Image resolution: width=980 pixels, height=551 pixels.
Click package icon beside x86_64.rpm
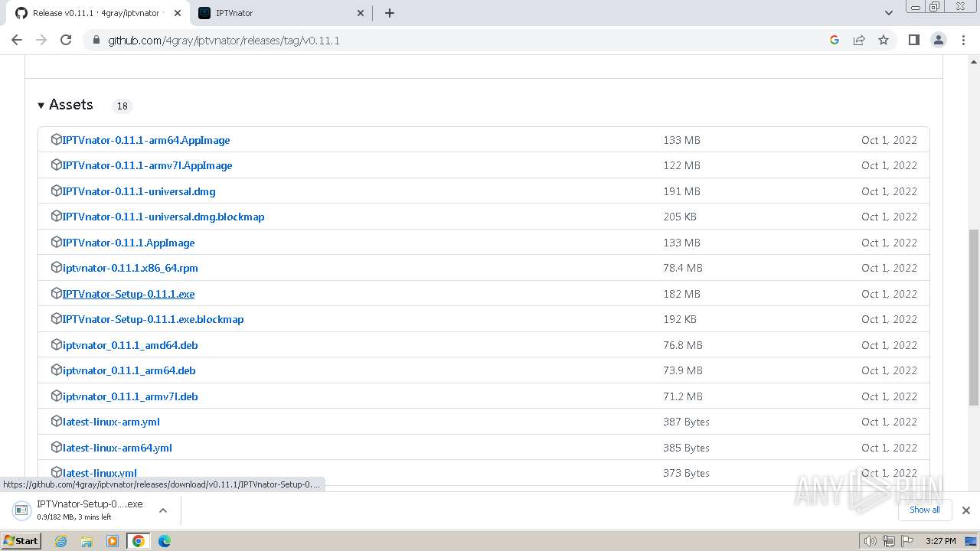coord(56,267)
